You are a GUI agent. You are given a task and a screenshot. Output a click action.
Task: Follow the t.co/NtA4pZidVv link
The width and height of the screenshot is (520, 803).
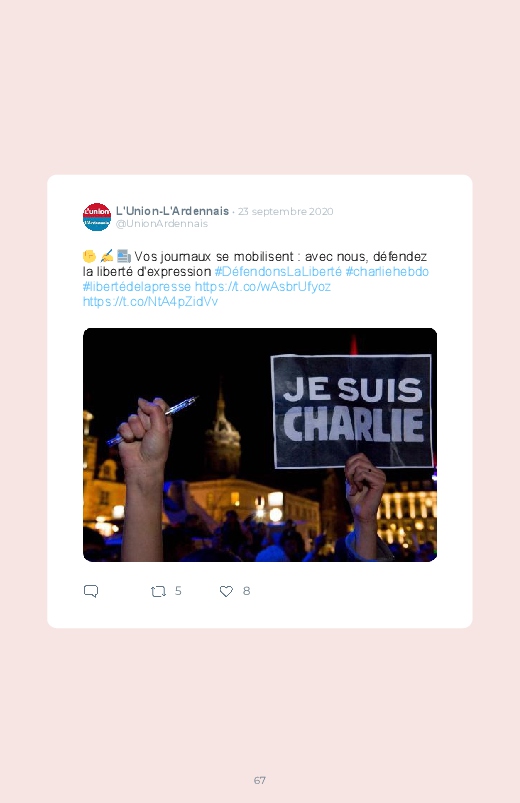pos(151,301)
